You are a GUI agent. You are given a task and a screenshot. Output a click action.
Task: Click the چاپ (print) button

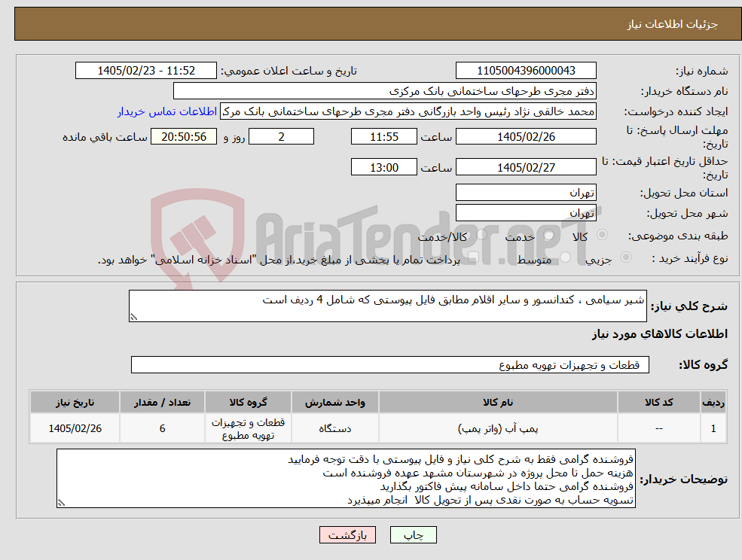coord(413,535)
